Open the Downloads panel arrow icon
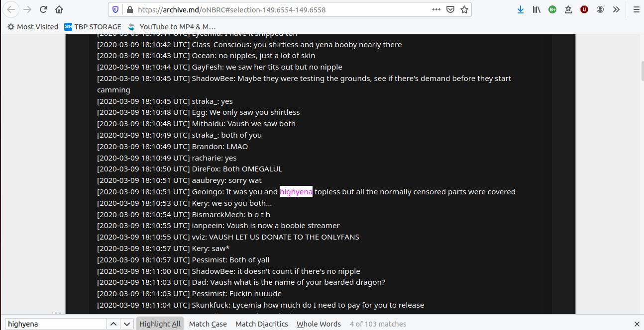Viewport: 644px width, 330px height. (521, 9)
